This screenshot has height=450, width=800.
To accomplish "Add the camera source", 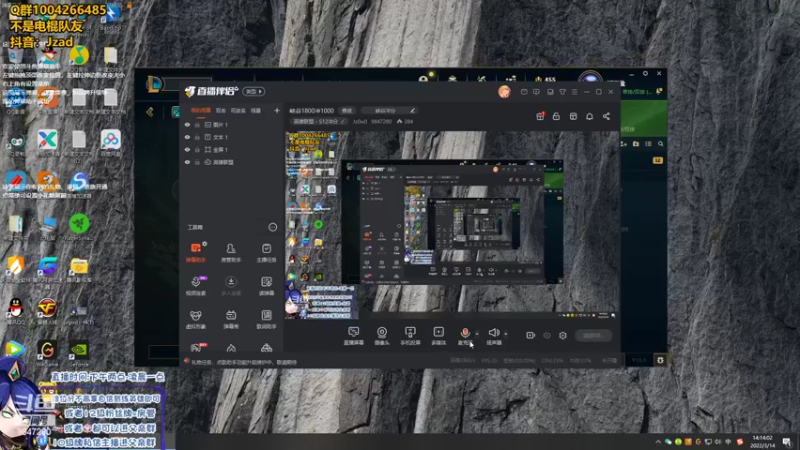I will pos(382,336).
